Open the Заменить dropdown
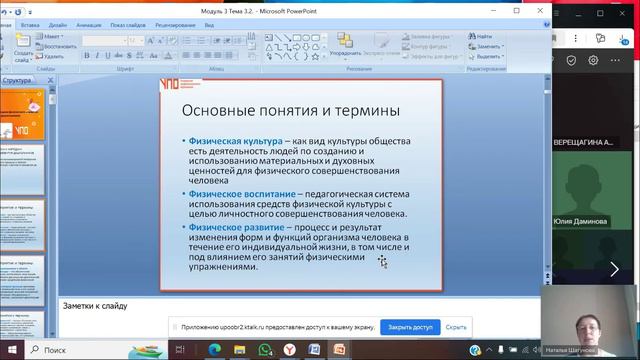Viewport: 640px width, 360px height. point(486,47)
